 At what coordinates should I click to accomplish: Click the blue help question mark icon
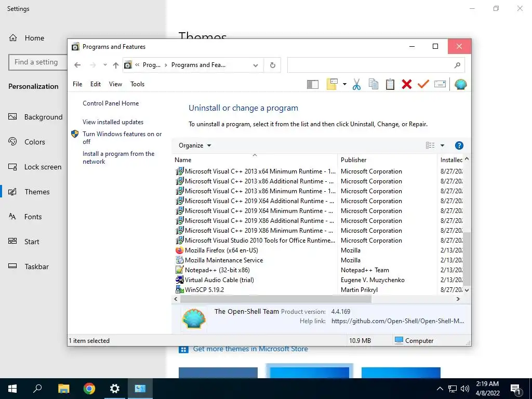(459, 145)
